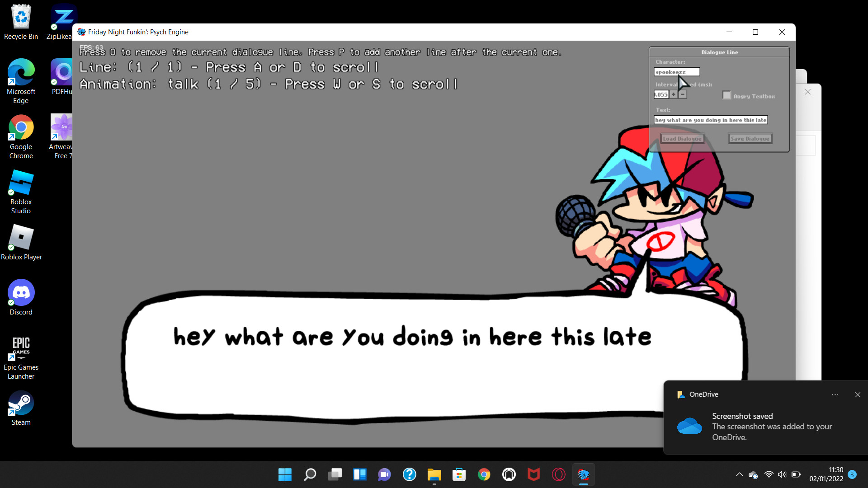
Task: Open File Explorer from the taskbar
Action: point(434,474)
